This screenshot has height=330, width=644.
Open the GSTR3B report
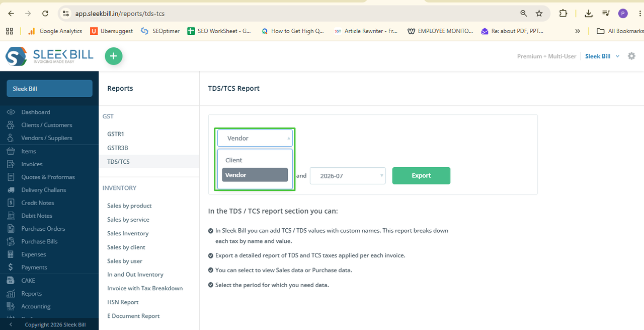tap(117, 148)
